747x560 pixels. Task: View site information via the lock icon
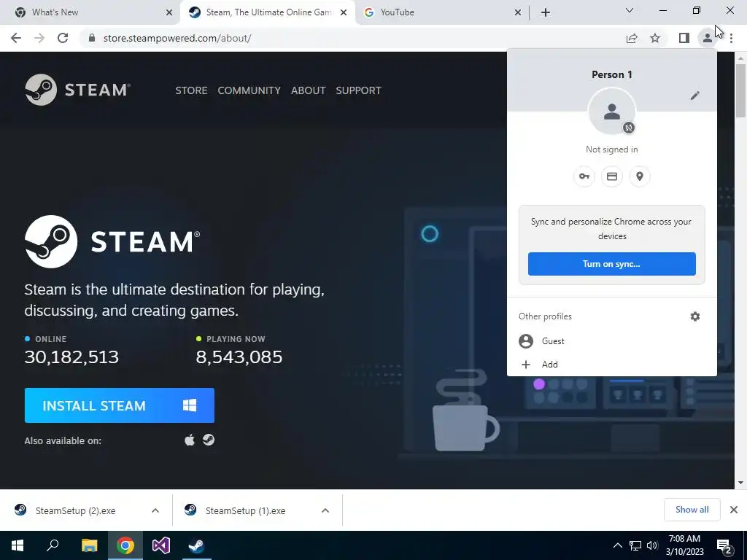pos(92,38)
